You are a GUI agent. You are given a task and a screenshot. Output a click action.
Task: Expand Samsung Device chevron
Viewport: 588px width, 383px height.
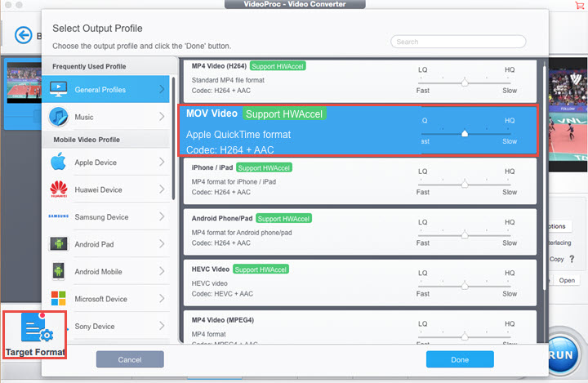coord(162,216)
